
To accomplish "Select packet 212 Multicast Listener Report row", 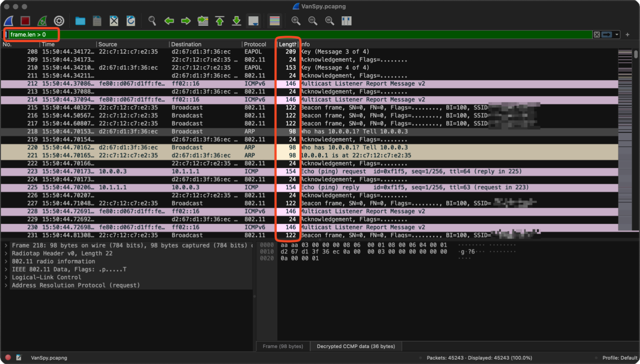I will point(309,84).
